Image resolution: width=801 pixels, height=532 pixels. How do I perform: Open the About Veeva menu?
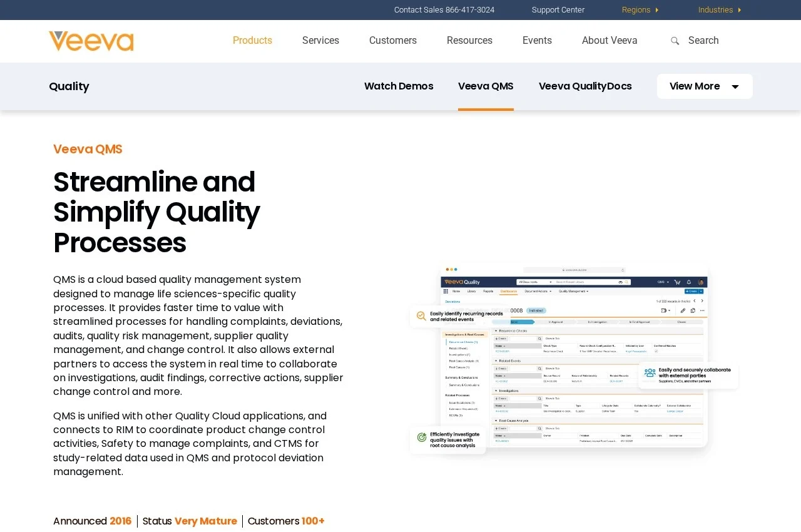[610, 41]
